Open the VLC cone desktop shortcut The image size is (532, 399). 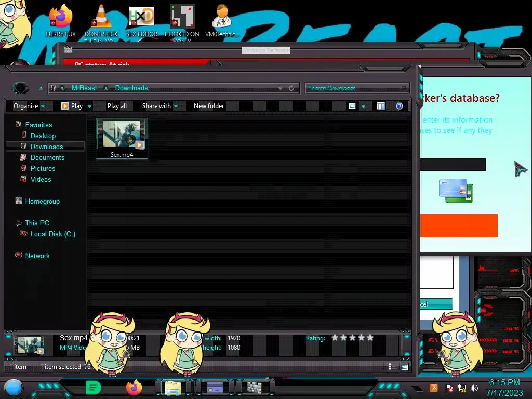point(101,21)
